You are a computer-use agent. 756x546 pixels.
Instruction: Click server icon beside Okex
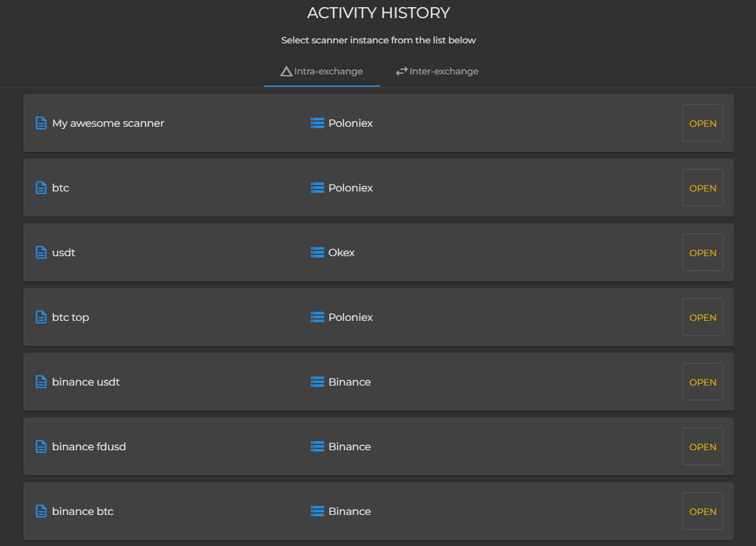(317, 252)
